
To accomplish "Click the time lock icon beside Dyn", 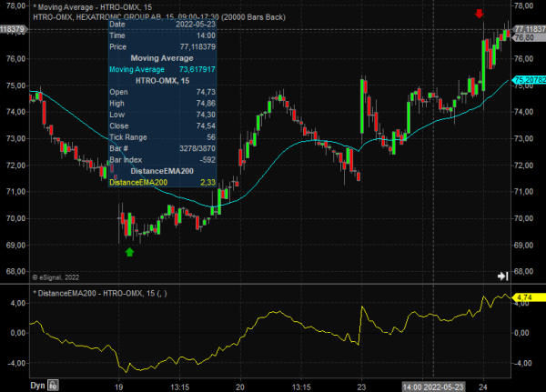I will (x=53, y=385).
